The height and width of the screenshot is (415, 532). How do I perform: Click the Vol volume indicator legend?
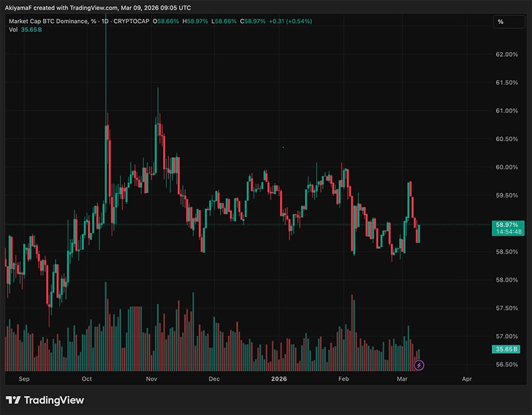coord(13,29)
